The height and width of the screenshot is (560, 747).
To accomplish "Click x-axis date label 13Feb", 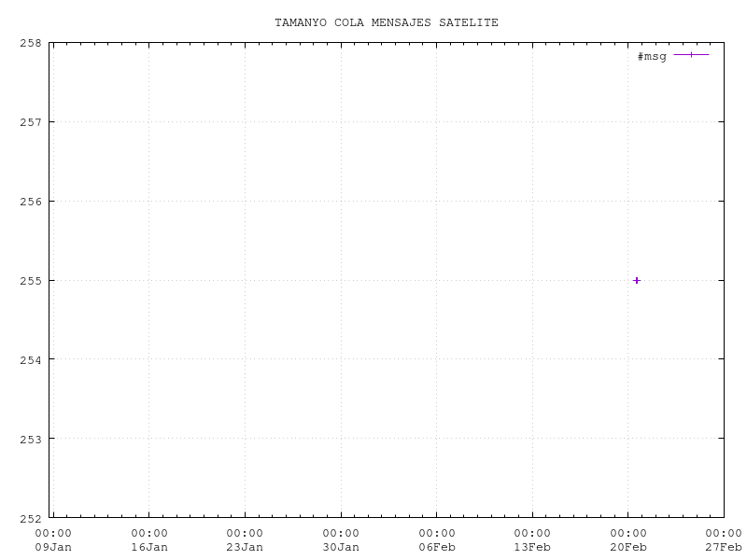I will pos(532,547).
